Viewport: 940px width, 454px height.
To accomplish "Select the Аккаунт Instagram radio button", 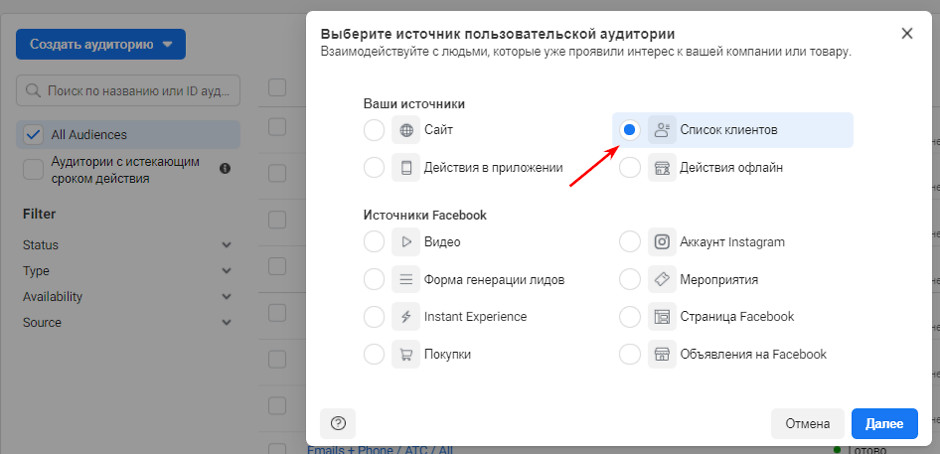I will click(x=629, y=242).
